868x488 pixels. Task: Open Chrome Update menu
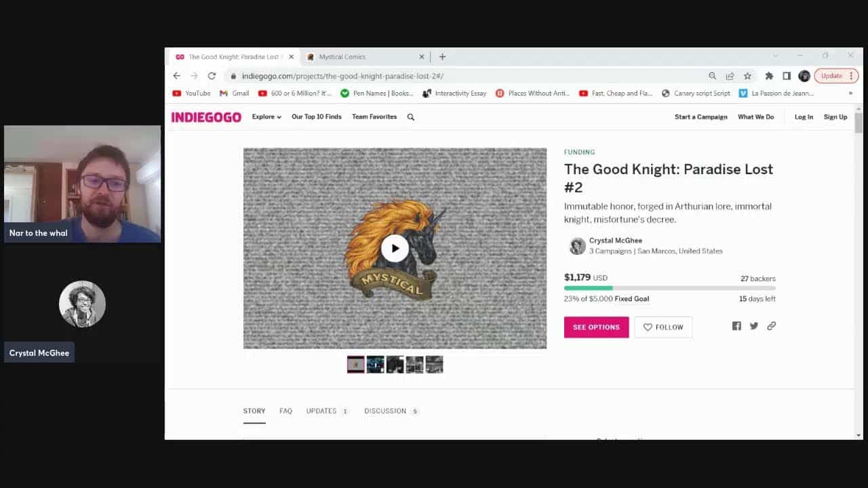(x=836, y=76)
